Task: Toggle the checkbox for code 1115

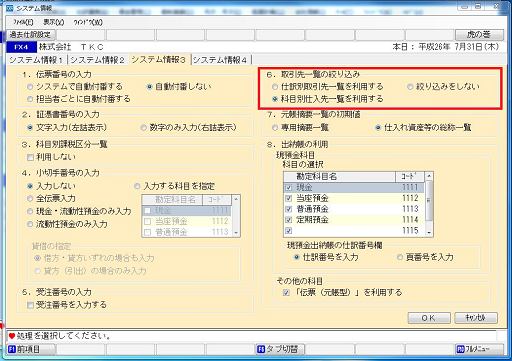Action: pyautogui.click(x=289, y=231)
